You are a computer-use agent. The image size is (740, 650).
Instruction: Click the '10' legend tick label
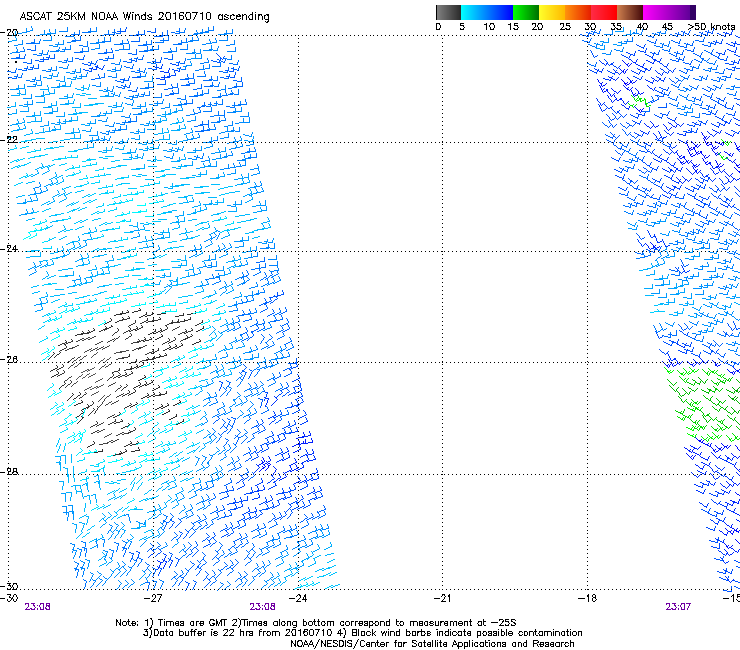click(489, 27)
